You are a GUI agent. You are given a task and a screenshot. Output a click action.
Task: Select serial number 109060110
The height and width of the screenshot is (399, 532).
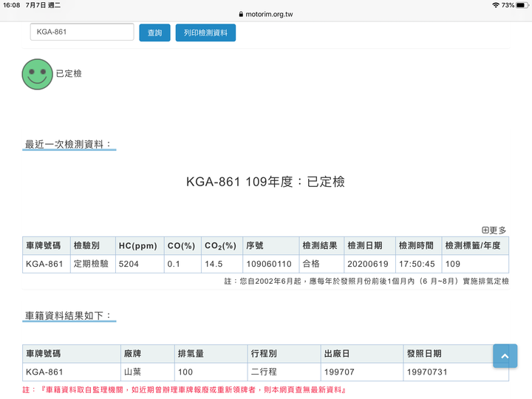(269, 264)
